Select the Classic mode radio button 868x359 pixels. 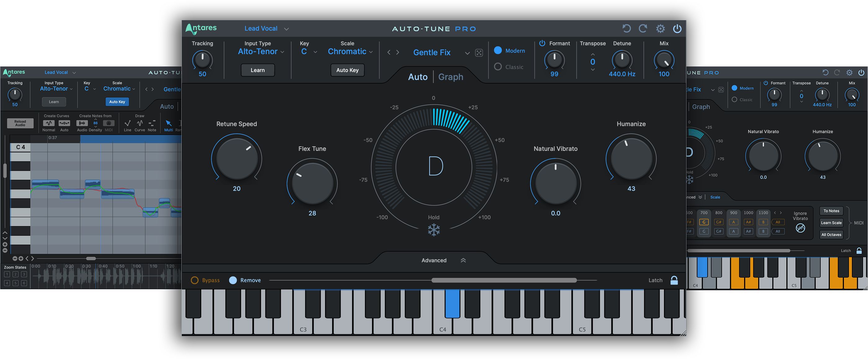pyautogui.click(x=498, y=67)
